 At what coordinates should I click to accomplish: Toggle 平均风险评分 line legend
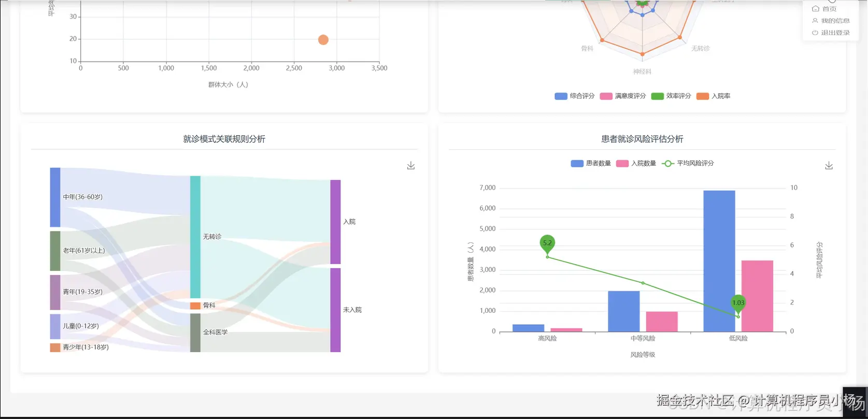(x=688, y=163)
